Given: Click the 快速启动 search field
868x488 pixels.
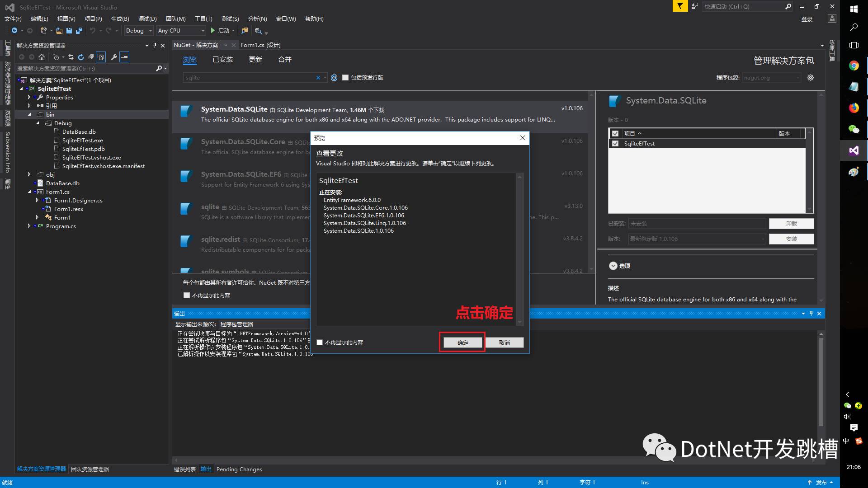Looking at the screenshot, I should [x=743, y=6].
